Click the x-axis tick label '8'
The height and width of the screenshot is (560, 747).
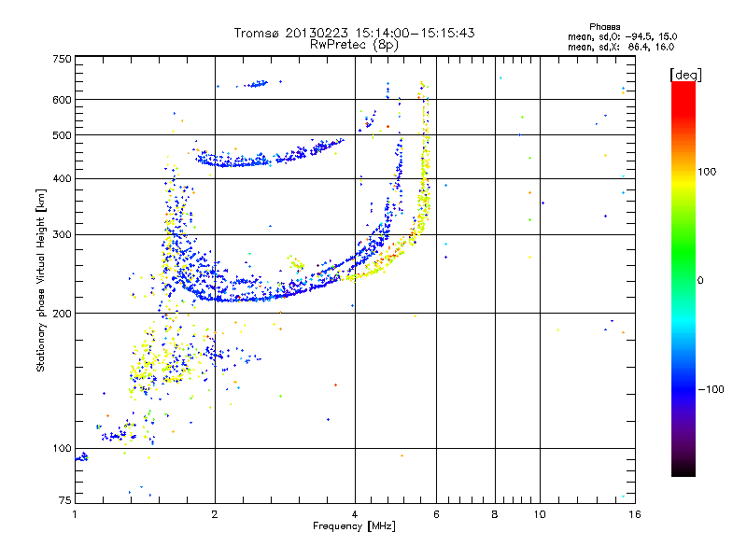point(495,514)
